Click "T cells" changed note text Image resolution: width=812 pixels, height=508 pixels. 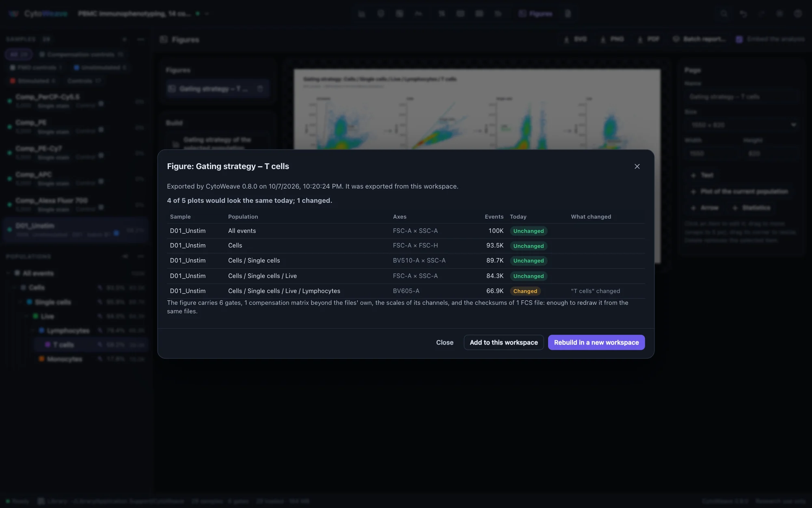click(x=595, y=291)
